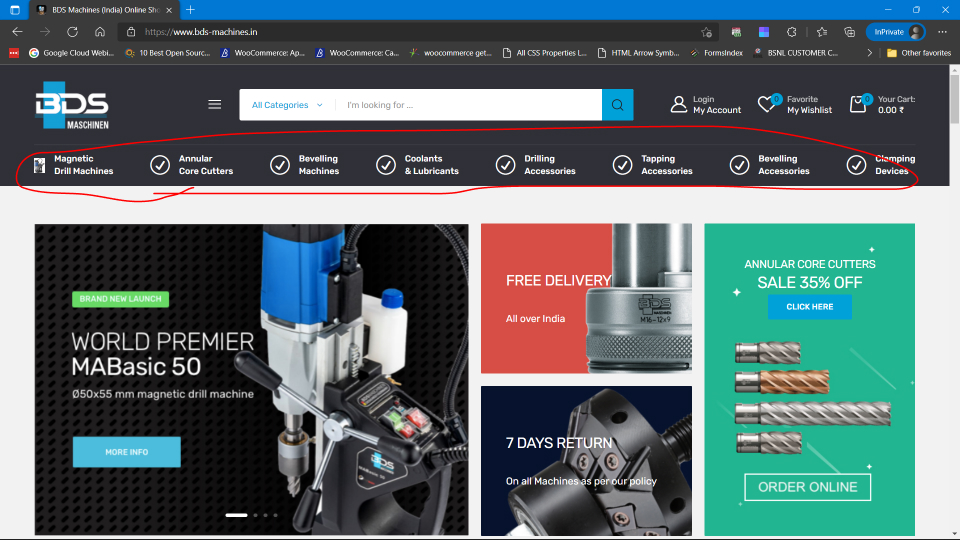Open WooCommerce bookmark ending in Ap...
This screenshot has width=961, height=541.
(262, 53)
